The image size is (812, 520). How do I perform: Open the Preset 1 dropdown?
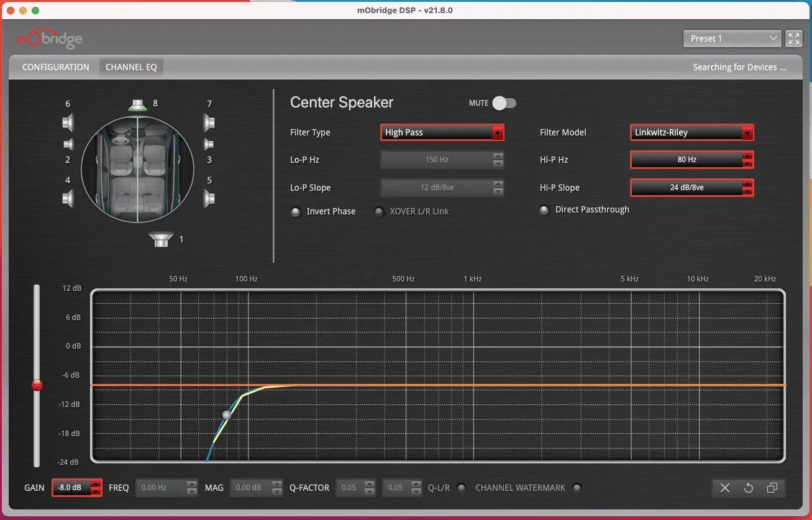[x=732, y=39]
